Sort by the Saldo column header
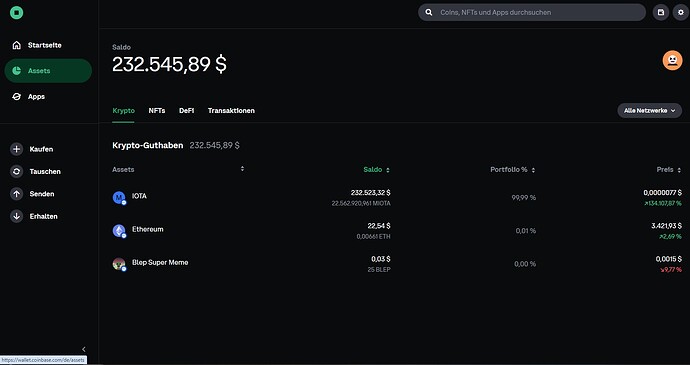 pos(376,170)
